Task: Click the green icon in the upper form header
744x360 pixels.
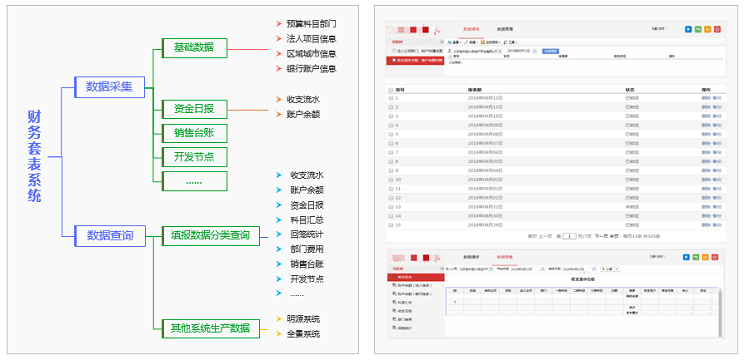Action: [698, 29]
